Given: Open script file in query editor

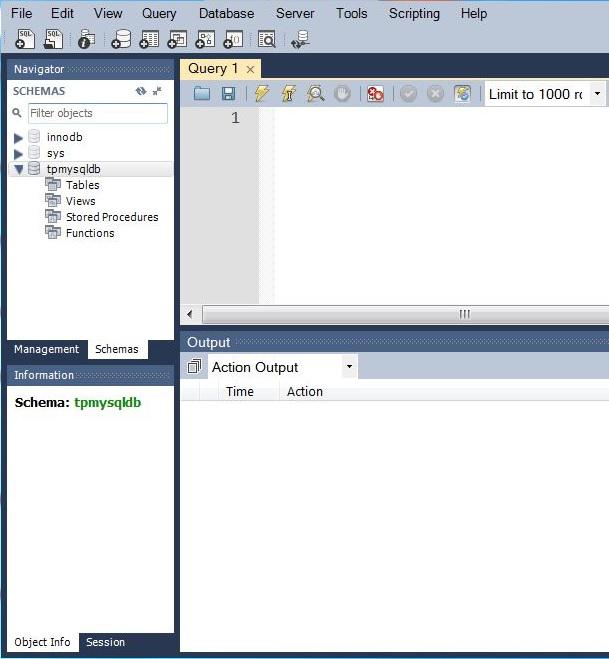Looking at the screenshot, I should (x=202, y=93).
